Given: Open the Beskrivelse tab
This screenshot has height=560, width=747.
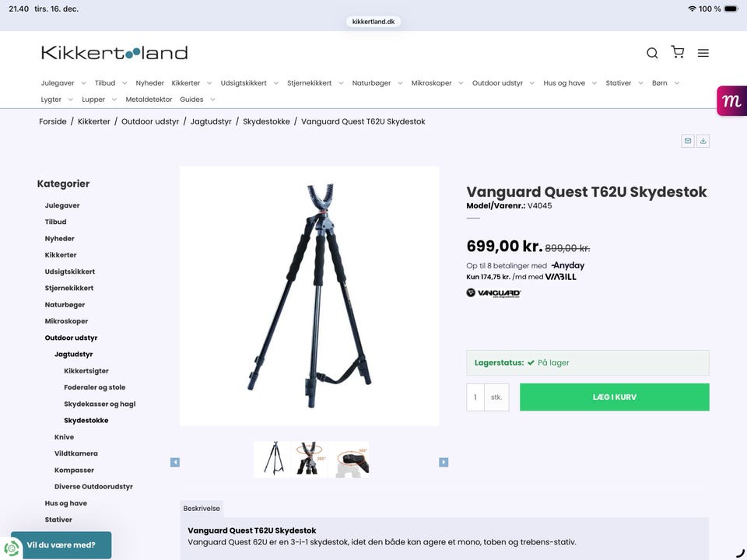Looking at the screenshot, I should [202, 509].
